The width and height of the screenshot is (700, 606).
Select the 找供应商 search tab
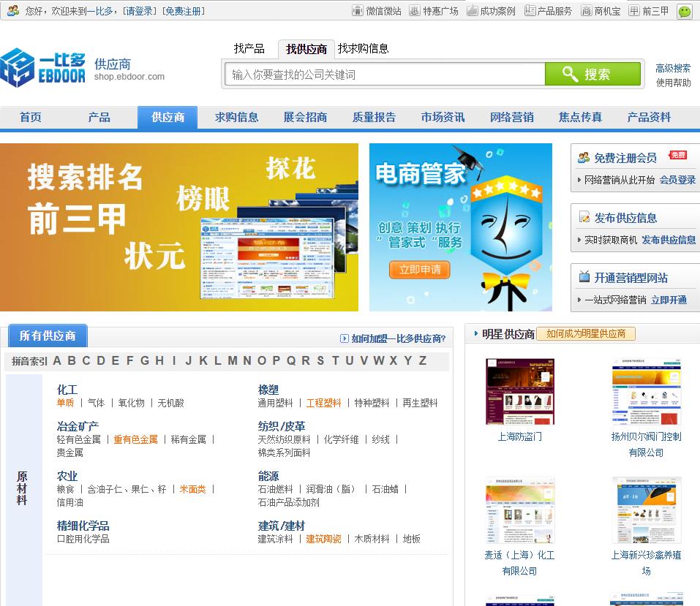click(x=306, y=49)
